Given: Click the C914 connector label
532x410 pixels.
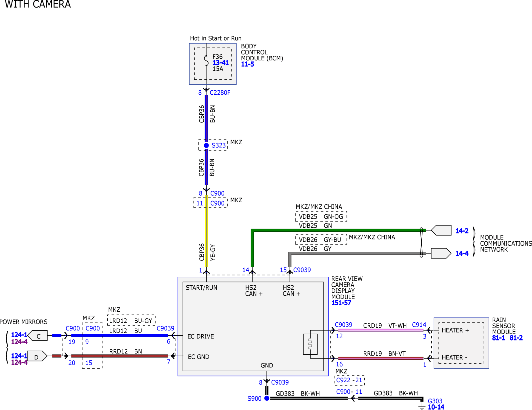Looking at the screenshot, I should coord(419,325).
